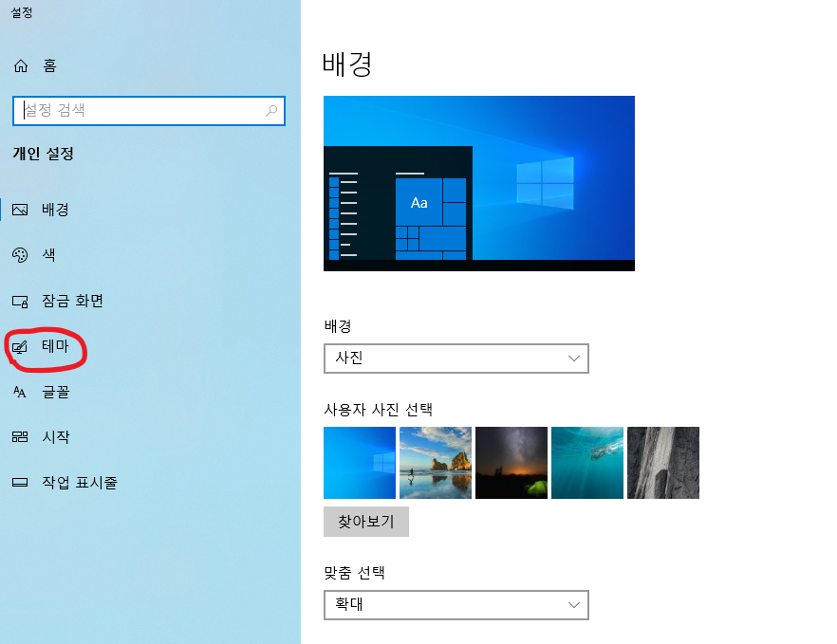Click the desktop background preview image

(479, 184)
